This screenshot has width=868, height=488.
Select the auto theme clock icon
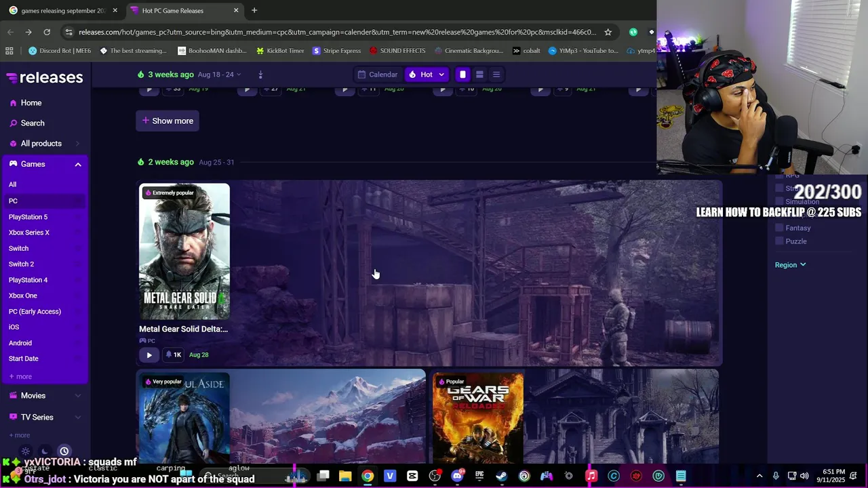64,451
